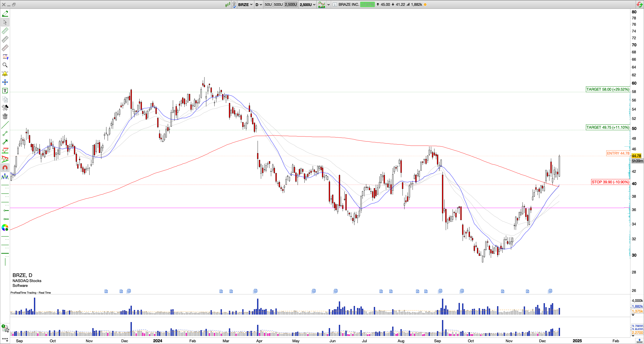644x344 pixels.
Task: Click the green ruler measuring tool
Action: (5, 31)
